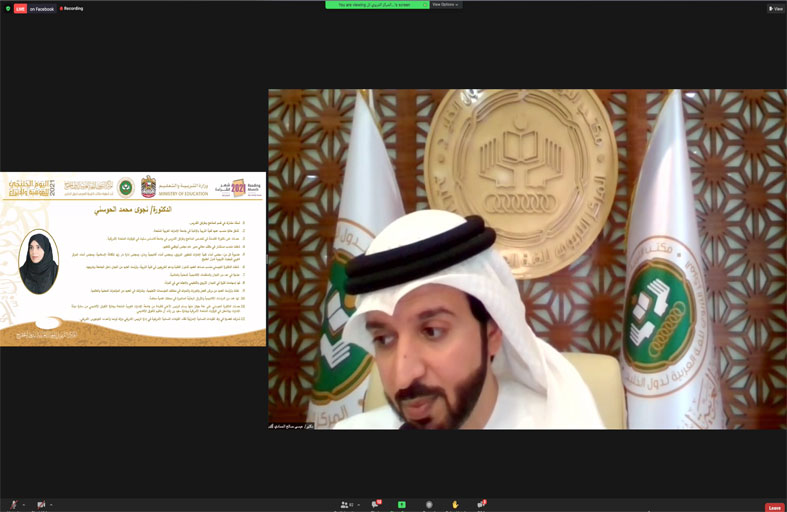Click the round icon left of raise hand
Image resolution: width=787 pixels, height=512 pixels.
tap(428, 505)
